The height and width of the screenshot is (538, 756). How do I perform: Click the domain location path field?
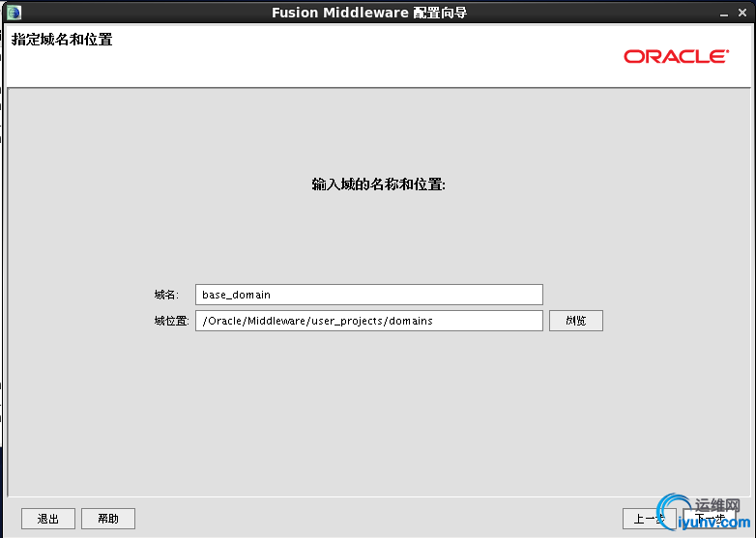pos(369,321)
